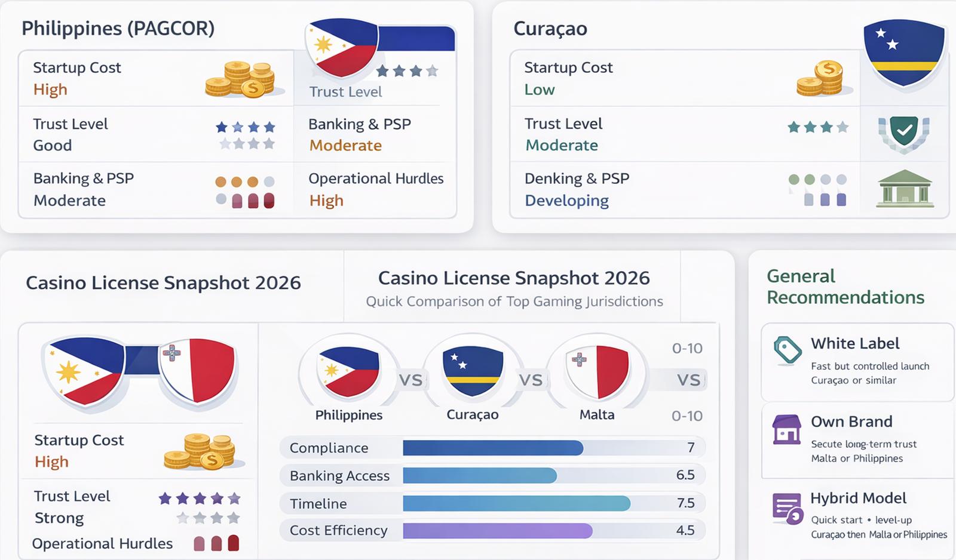The width and height of the screenshot is (956, 560).
Task: Click the Compliance score bar
Action: [x=492, y=448]
